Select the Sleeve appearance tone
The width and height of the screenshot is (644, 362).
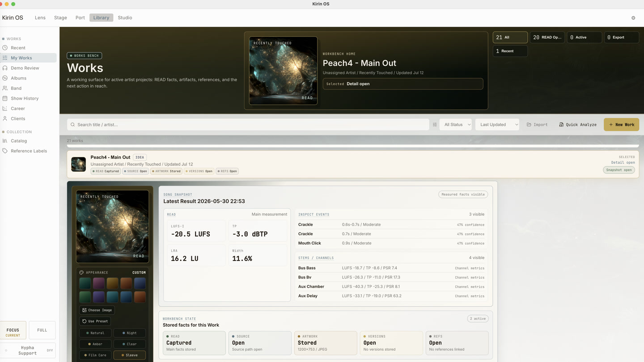[129, 355]
